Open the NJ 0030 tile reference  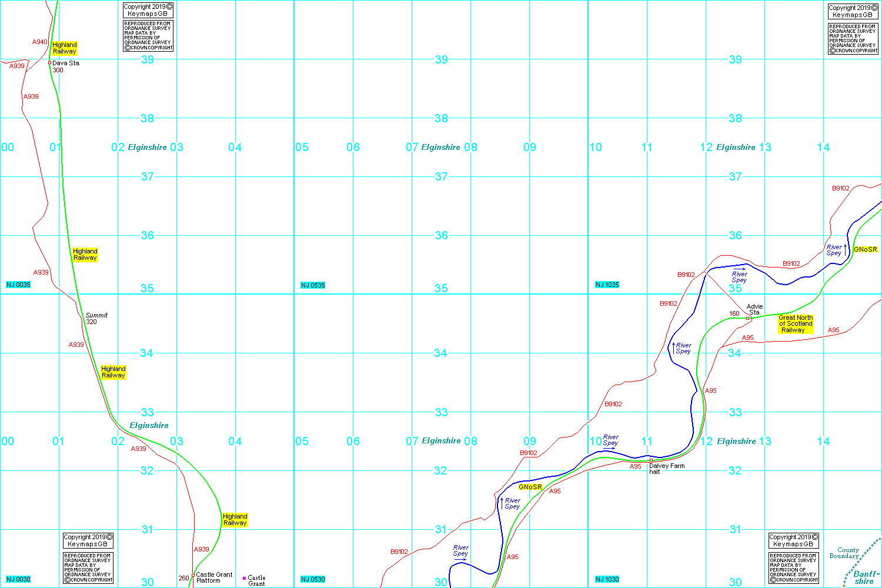point(18,580)
